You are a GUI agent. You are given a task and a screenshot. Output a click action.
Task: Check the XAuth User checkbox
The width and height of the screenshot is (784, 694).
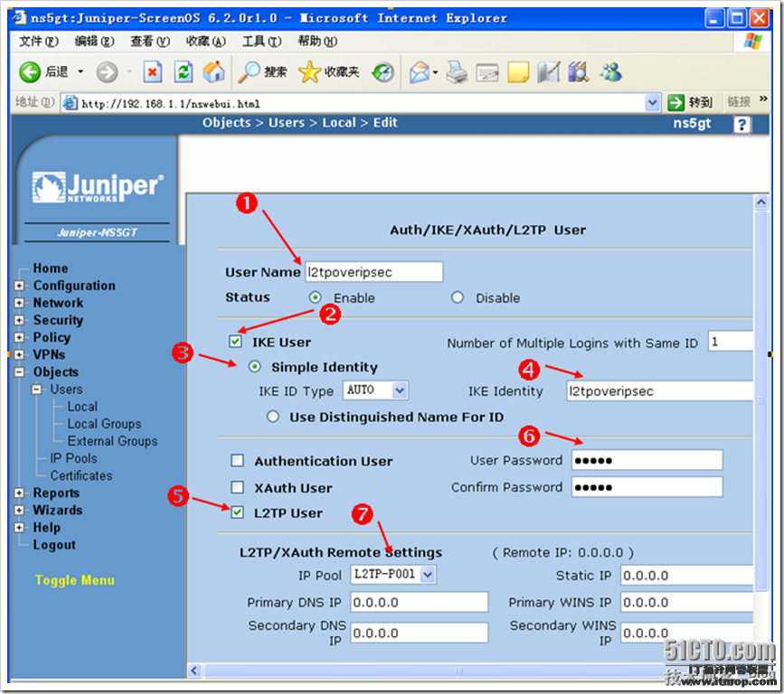click(x=238, y=487)
